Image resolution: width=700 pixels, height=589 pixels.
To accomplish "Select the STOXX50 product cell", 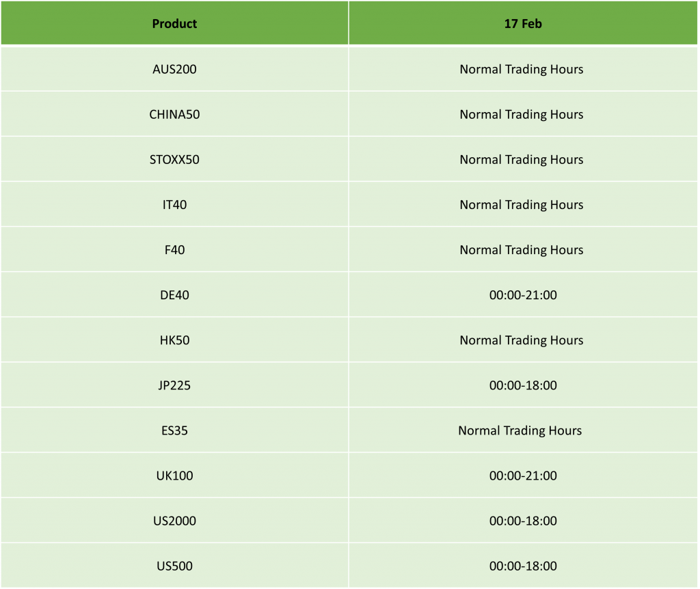I will pos(174,159).
